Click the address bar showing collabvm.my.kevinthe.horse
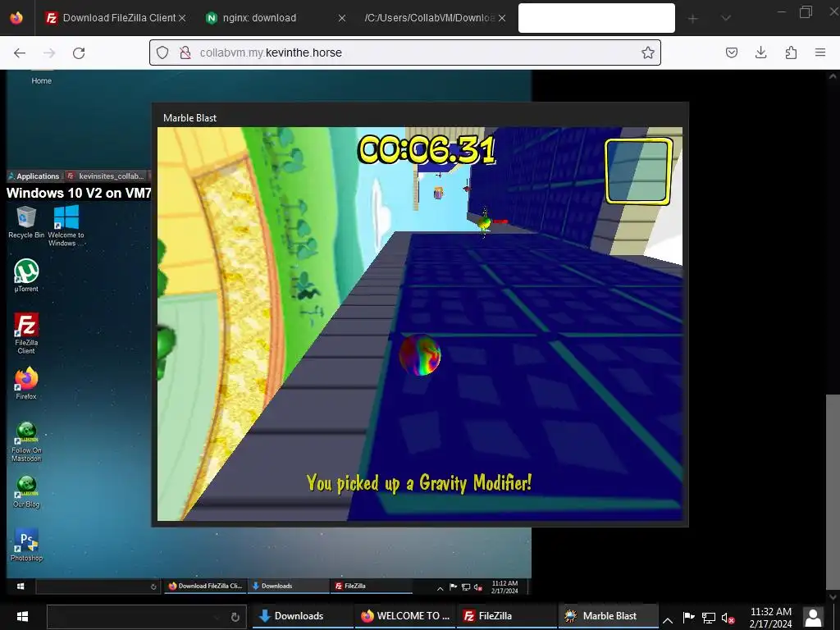840x630 pixels. click(405, 52)
